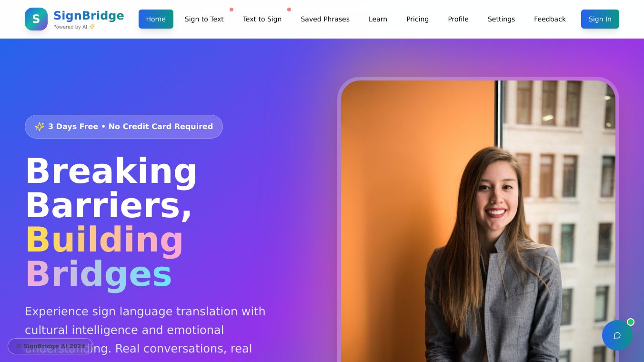Open the Profile page
Screen dimensions: 644x362
click(458, 19)
